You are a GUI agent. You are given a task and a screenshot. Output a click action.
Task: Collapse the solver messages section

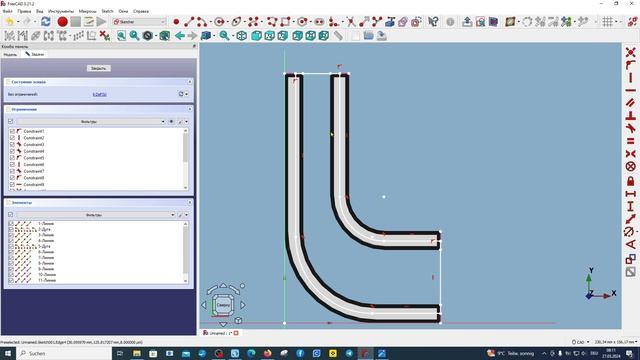pyautogui.click(x=189, y=82)
